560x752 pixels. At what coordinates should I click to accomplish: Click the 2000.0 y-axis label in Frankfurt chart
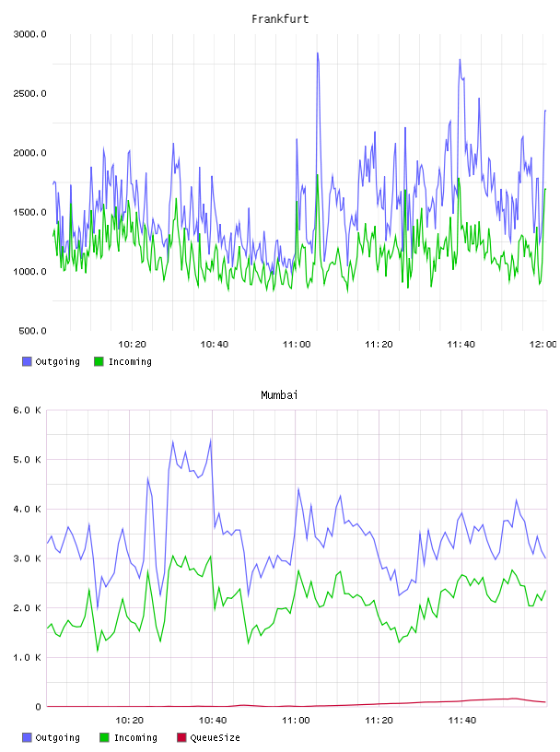pos(29,153)
